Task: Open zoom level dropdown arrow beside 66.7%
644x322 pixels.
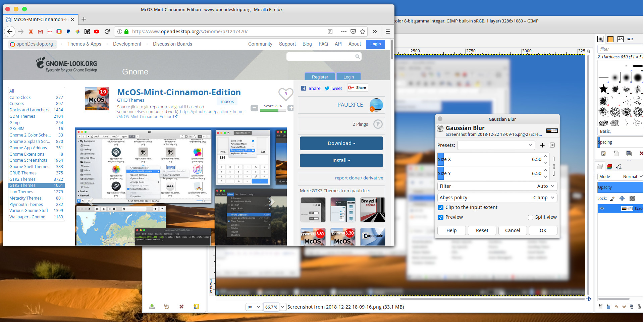Action: 283,307
